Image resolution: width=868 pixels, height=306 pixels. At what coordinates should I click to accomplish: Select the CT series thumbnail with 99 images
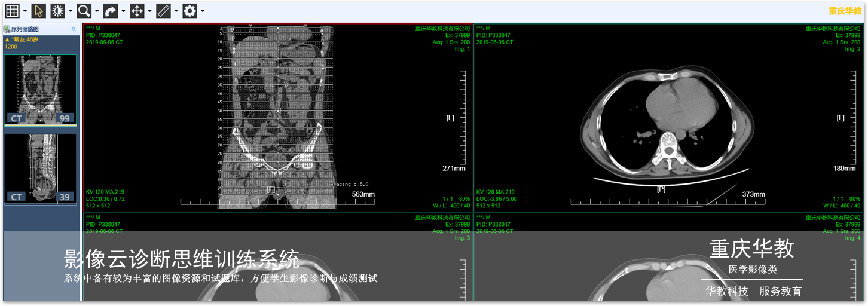pyautogui.click(x=40, y=90)
